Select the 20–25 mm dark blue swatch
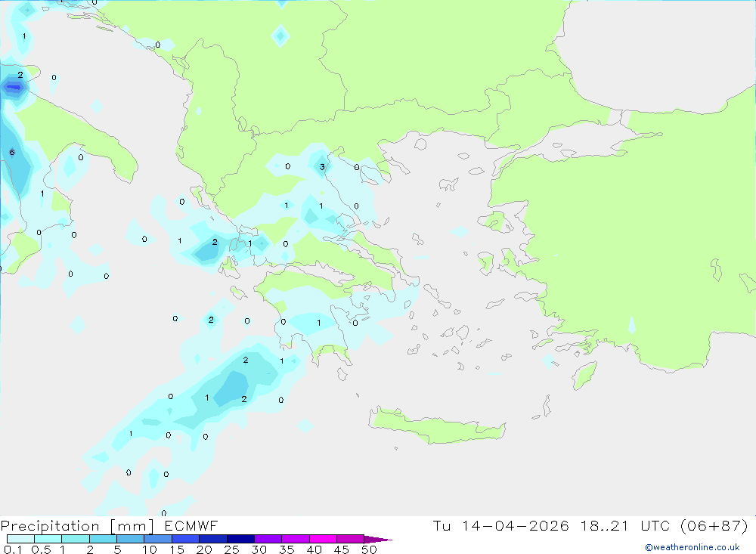Image resolution: width=756 pixels, height=554 pixels. tap(213, 539)
